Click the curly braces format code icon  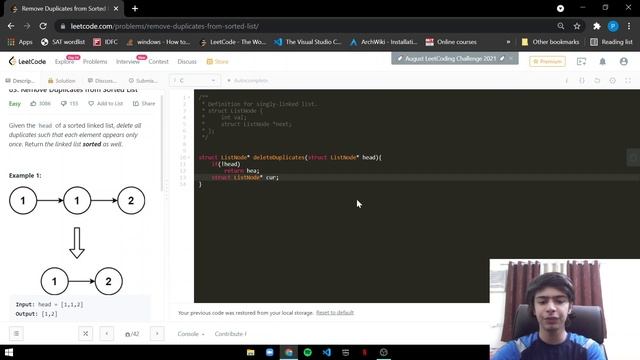click(x=582, y=81)
